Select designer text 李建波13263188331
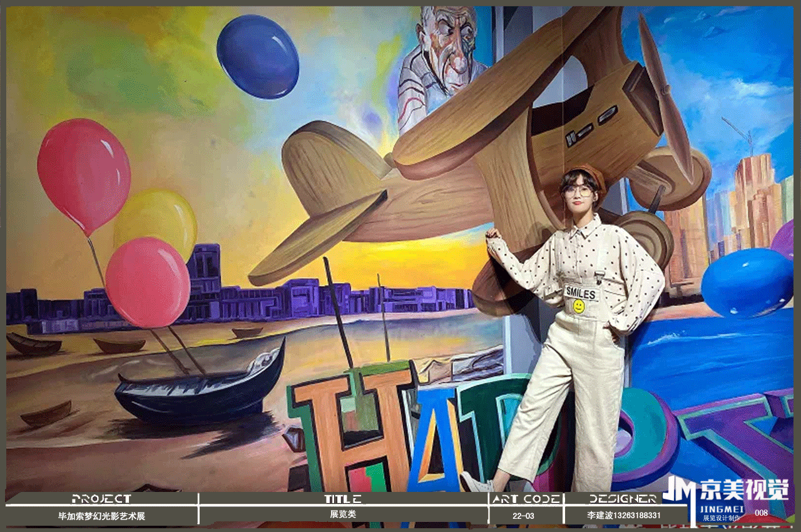The width and height of the screenshot is (801, 532). (x=623, y=516)
